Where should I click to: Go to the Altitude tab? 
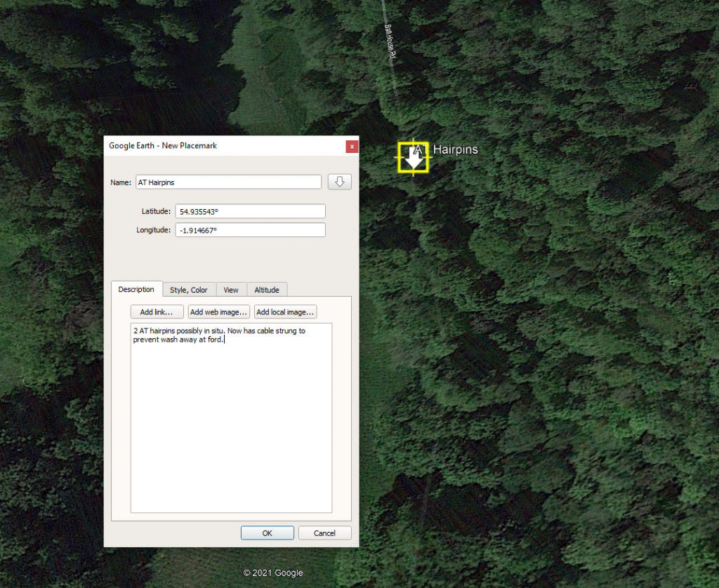(x=267, y=290)
